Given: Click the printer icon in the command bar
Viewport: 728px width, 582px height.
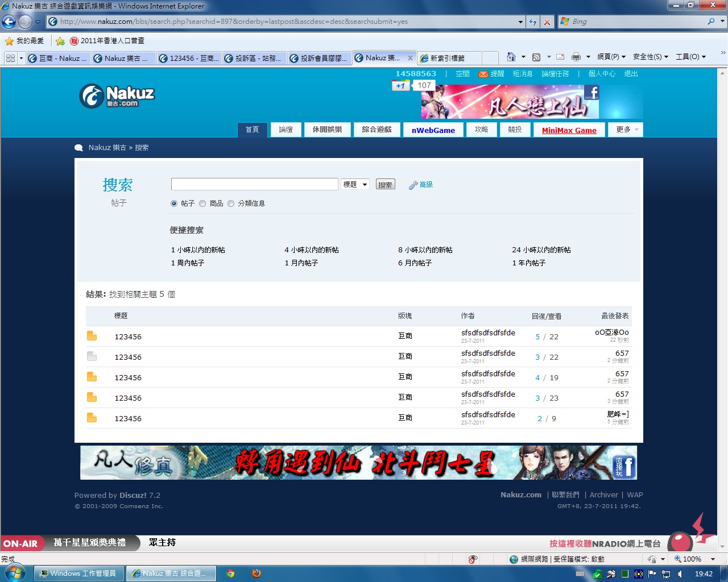Looking at the screenshot, I should 576,57.
